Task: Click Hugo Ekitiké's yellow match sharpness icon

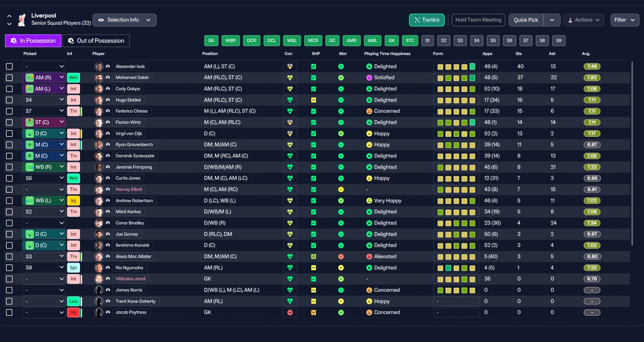Action: click(313, 100)
